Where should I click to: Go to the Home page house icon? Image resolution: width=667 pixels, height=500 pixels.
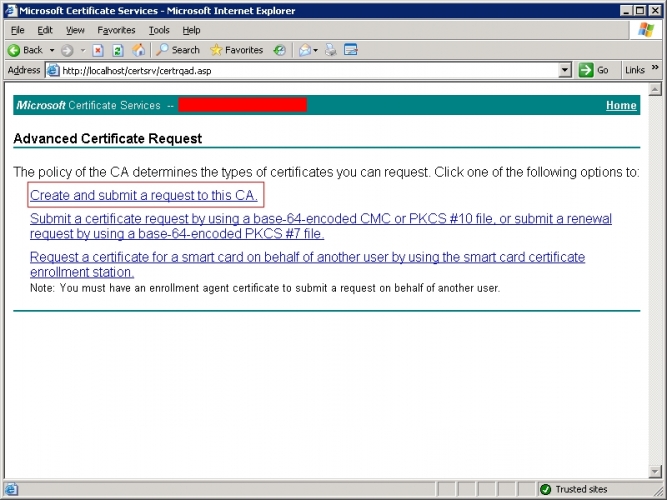tap(138, 50)
